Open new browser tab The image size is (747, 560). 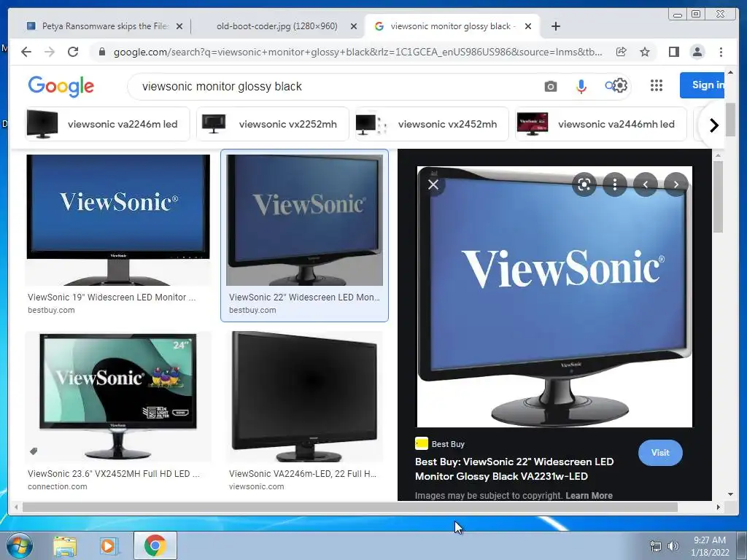point(555,26)
